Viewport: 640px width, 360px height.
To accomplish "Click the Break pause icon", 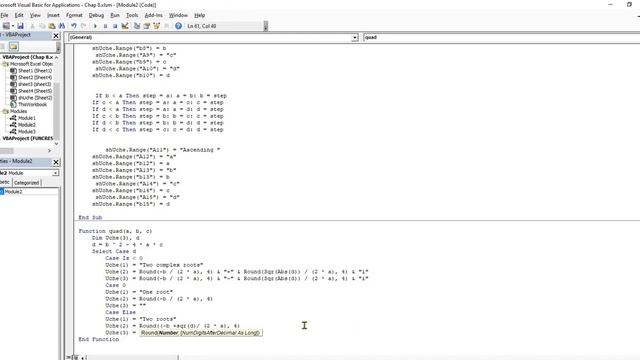I will tap(105, 26).
